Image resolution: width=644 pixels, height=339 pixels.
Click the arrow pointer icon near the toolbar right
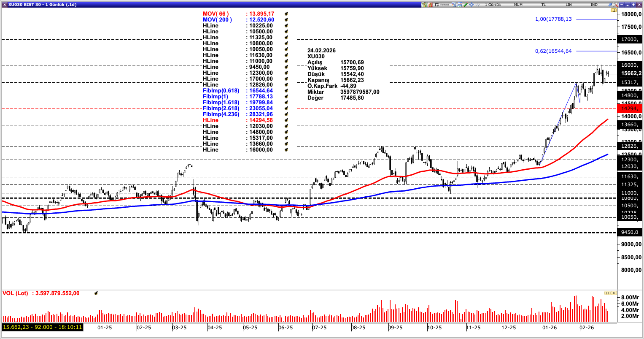610,4
